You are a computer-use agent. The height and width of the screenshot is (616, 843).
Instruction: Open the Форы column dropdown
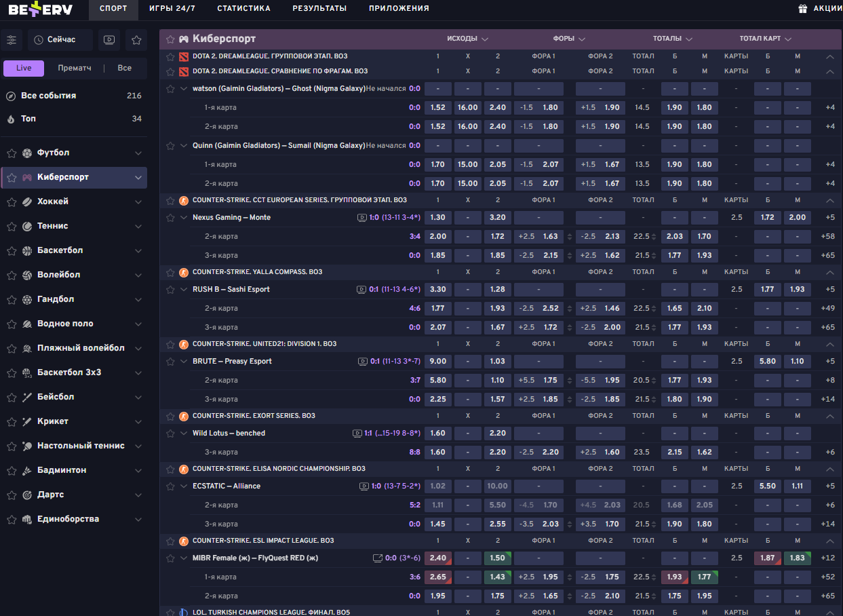click(x=569, y=39)
